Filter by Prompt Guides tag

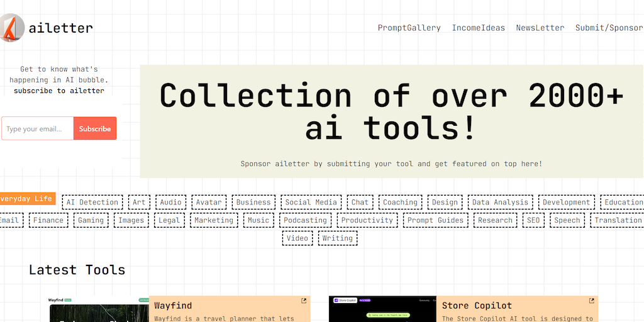pyautogui.click(x=435, y=221)
